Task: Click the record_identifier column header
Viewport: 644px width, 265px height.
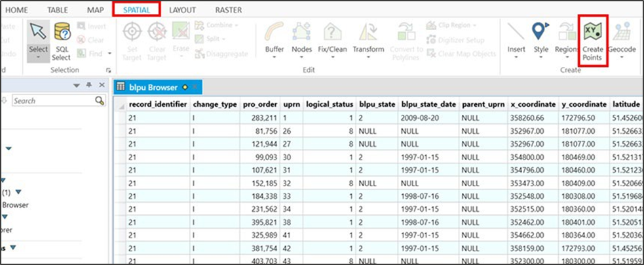Action: click(x=158, y=104)
